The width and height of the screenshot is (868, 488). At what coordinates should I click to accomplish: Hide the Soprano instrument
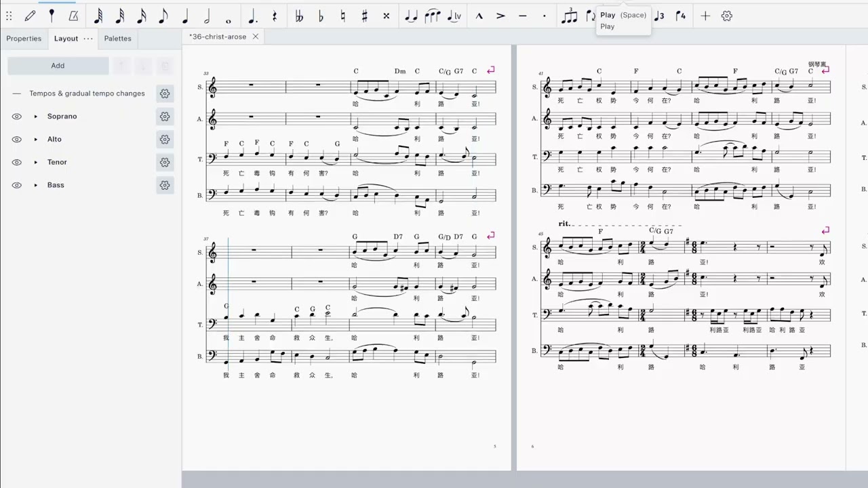pyautogui.click(x=16, y=117)
